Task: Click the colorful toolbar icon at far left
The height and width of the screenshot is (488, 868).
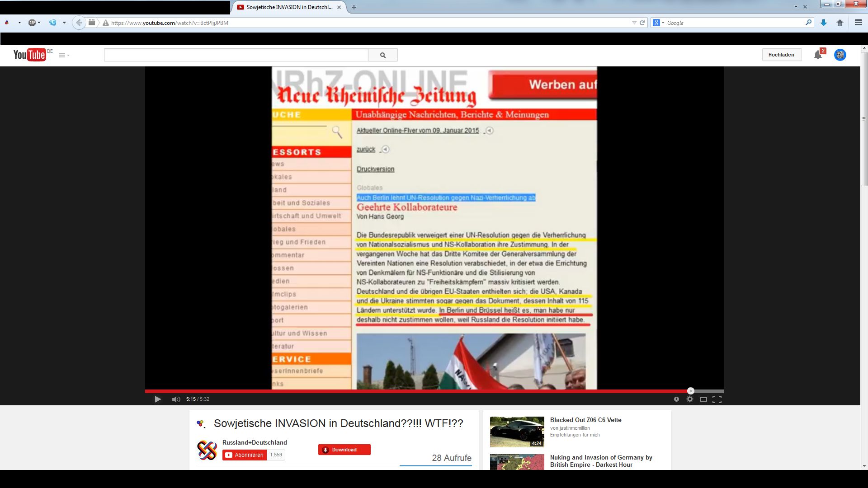Action: [x=7, y=23]
